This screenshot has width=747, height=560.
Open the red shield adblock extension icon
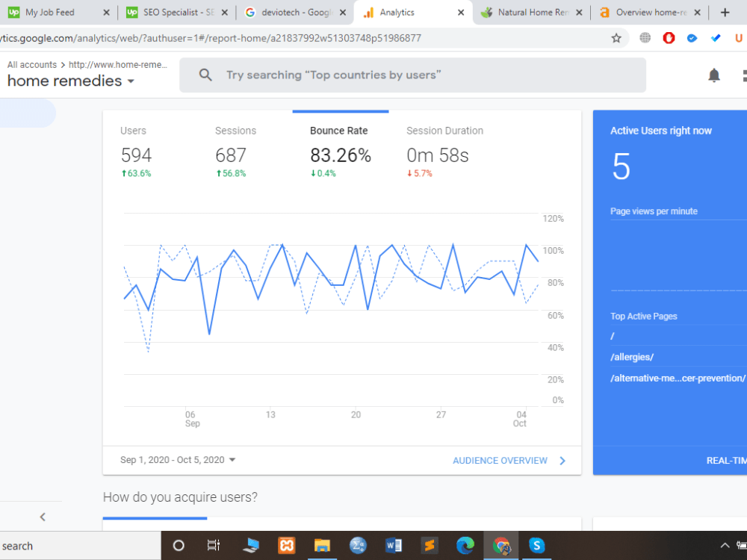(x=669, y=37)
